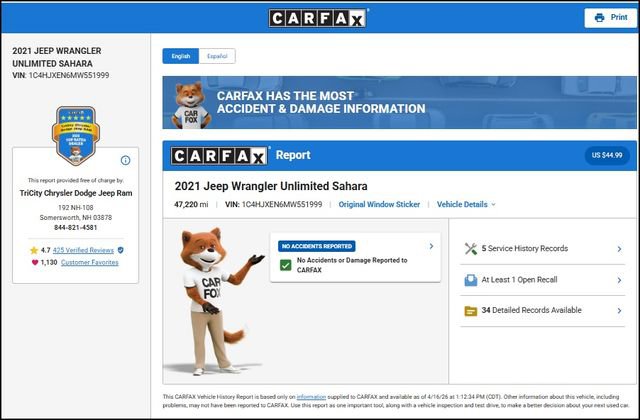Expand the No Accidents Reported card arrow
This screenshot has height=420, width=640.
[431, 246]
